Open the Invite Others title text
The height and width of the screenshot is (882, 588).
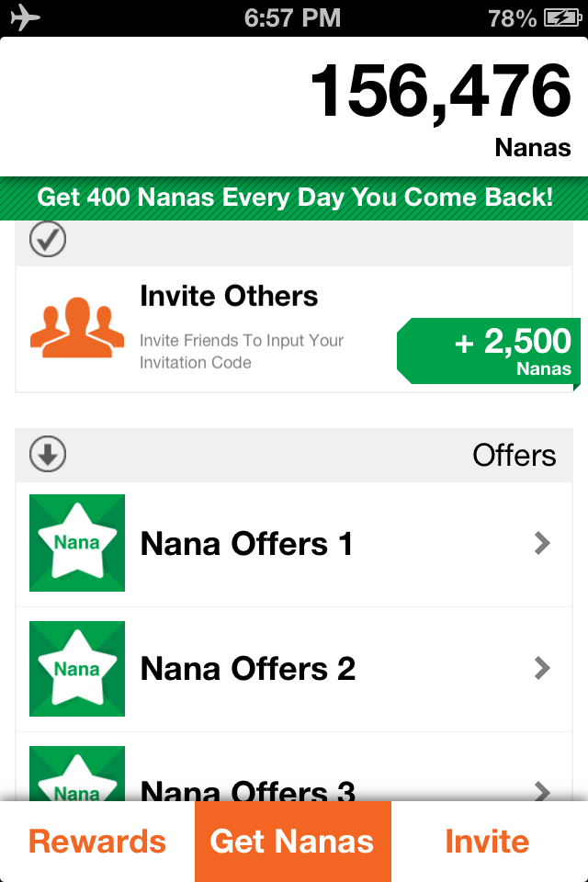229,296
